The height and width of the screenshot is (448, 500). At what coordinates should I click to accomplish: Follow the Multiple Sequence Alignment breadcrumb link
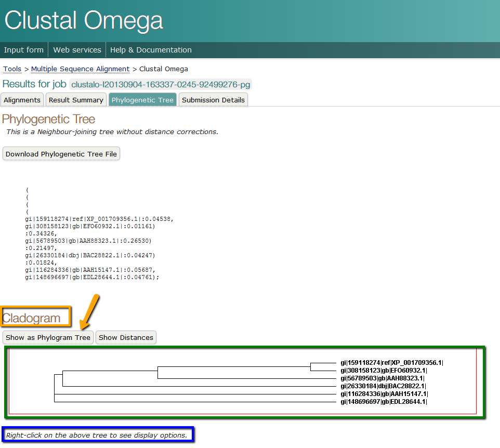[x=81, y=69]
